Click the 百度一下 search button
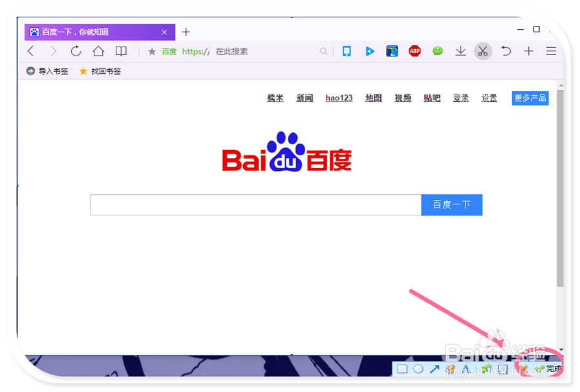The height and width of the screenshot is (392, 580). [451, 204]
